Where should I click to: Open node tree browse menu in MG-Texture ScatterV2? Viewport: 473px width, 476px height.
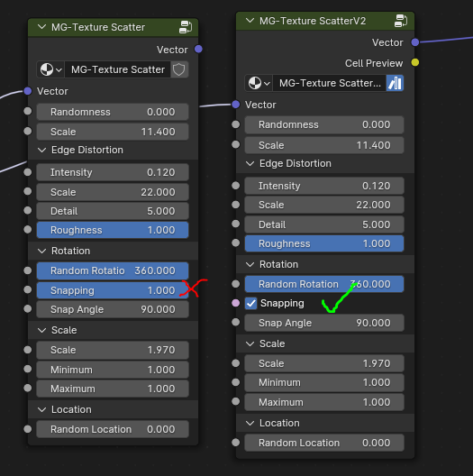click(x=259, y=83)
